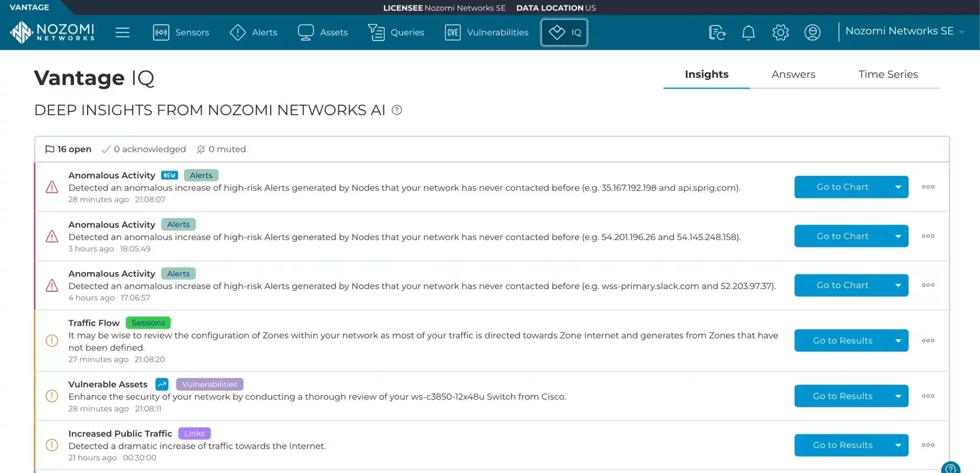Click Go to Results for Vulnerable Assets
This screenshot has width=980, height=473.
pyautogui.click(x=842, y=396)
